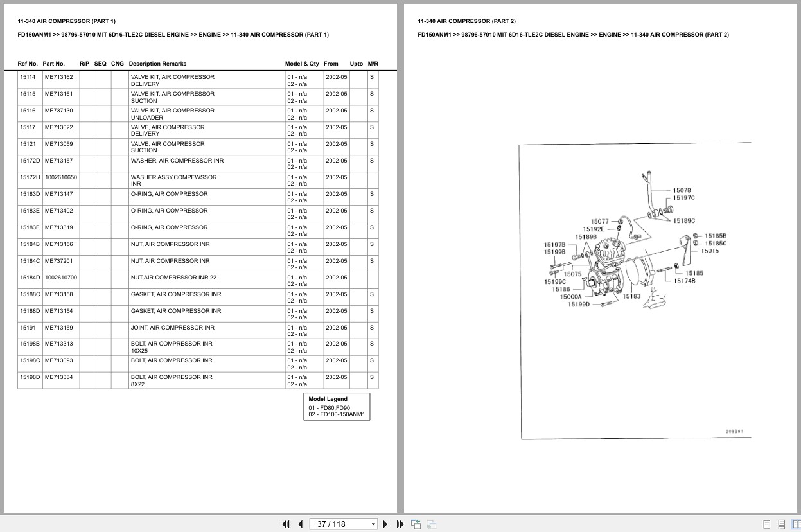Viewport: 801px width, 532px height.
Task: Click the Model Legend heading
Action: (328, 399)
